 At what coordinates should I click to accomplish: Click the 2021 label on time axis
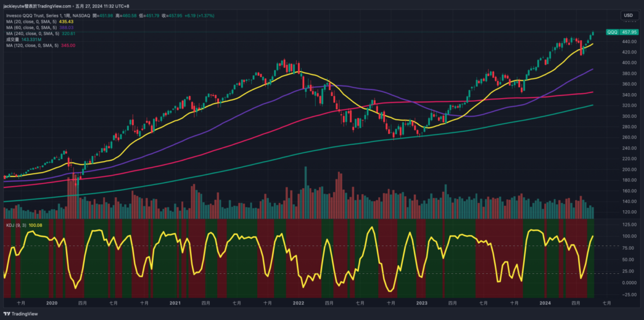tap(175, 303)
